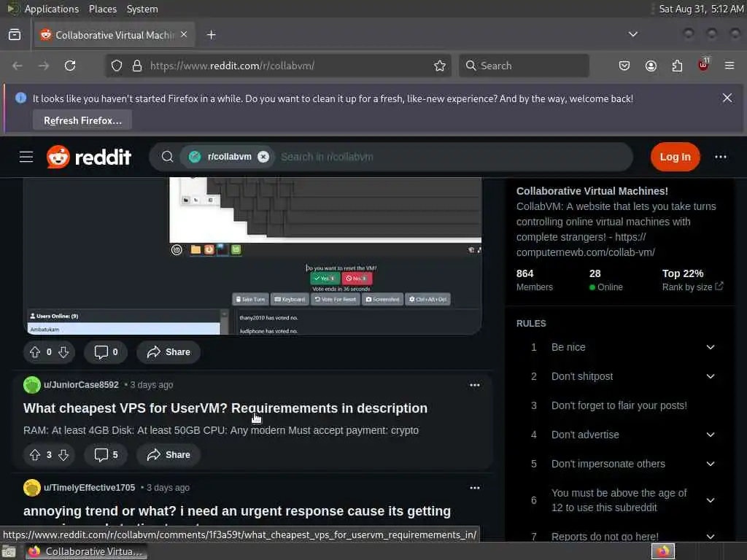The image size is (747, 560).
Task: Click the Refresh Firefox button
Action: (x=82, y=120)
